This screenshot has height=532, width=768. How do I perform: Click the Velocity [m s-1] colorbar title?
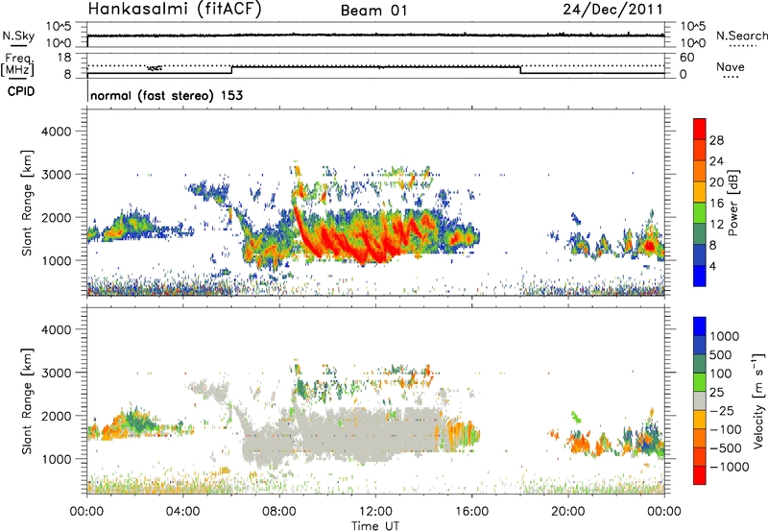click(x=758, y=400)
